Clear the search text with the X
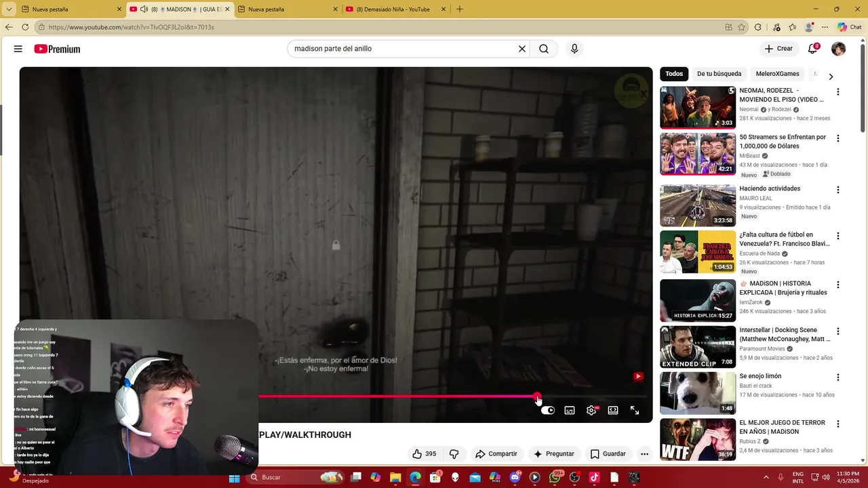Screen dimensions: 868x488 (x=522, y=49)
